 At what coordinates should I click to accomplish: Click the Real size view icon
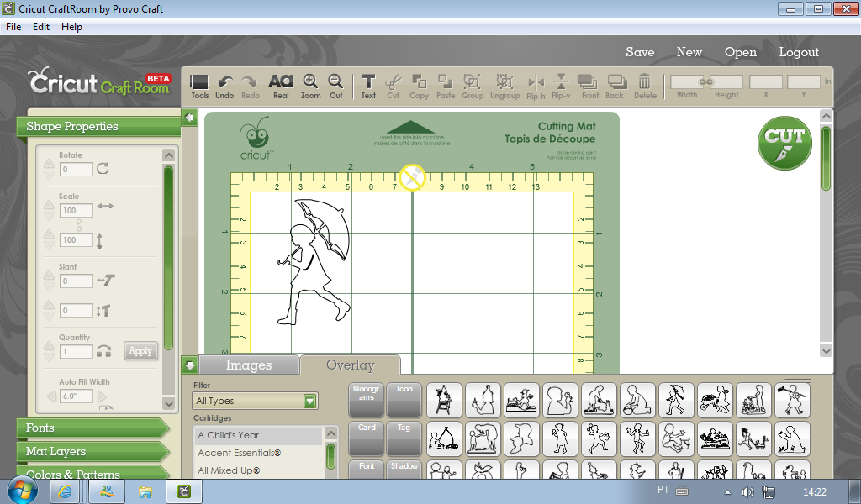pos(280,83)
